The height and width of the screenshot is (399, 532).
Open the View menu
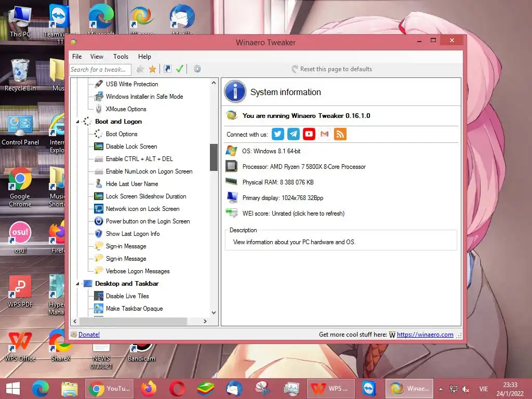97,56
